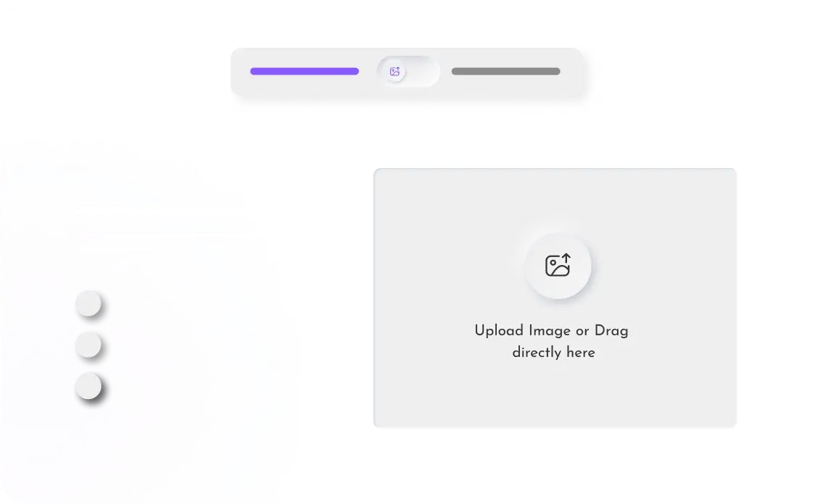Select the middle round dot button
814x504 pixels.
coord(88,345)
